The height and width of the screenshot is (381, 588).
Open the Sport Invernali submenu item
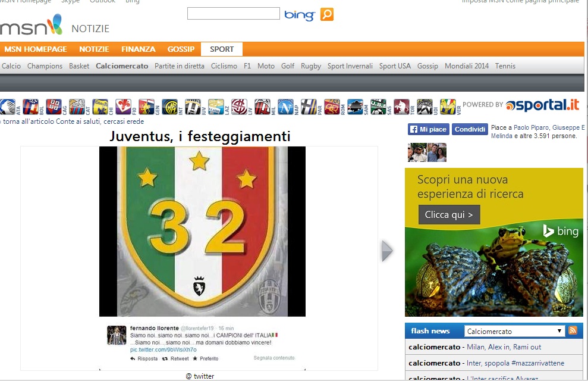tap(350, 66)
